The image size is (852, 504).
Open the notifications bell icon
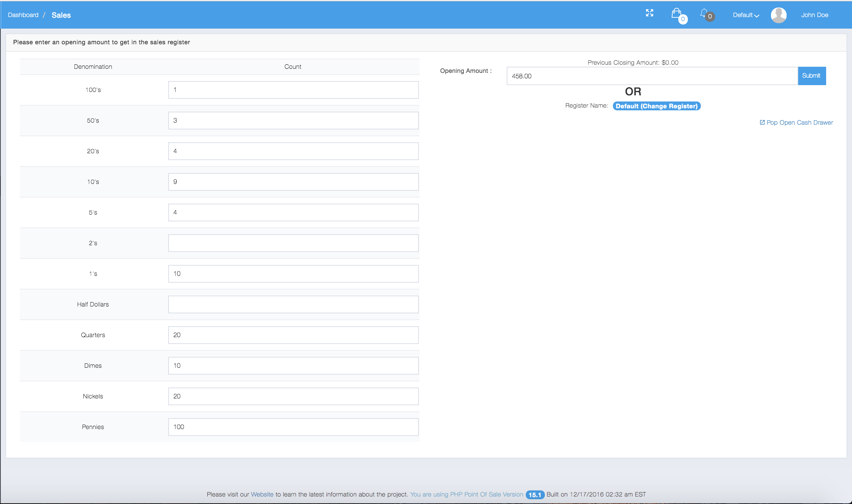click(704, 13)
